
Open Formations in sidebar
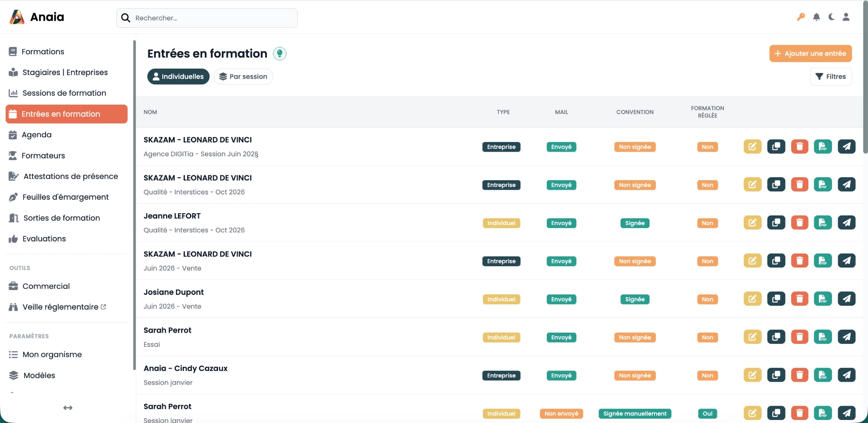[66, 52]
